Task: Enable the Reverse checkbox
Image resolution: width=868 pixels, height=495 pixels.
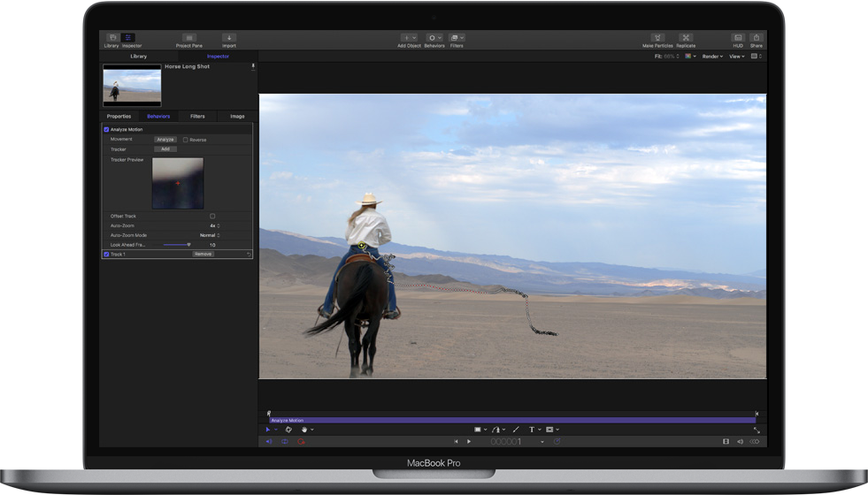Action: (x=185, y=140)
